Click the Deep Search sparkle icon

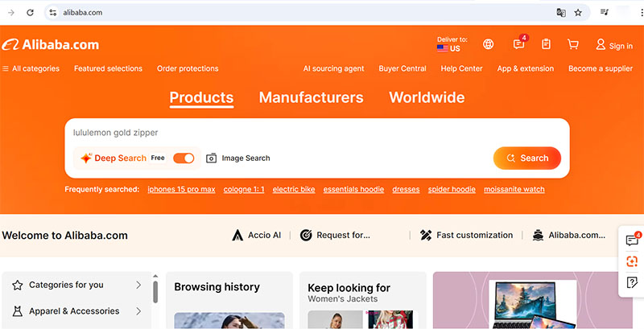(86, 158)
